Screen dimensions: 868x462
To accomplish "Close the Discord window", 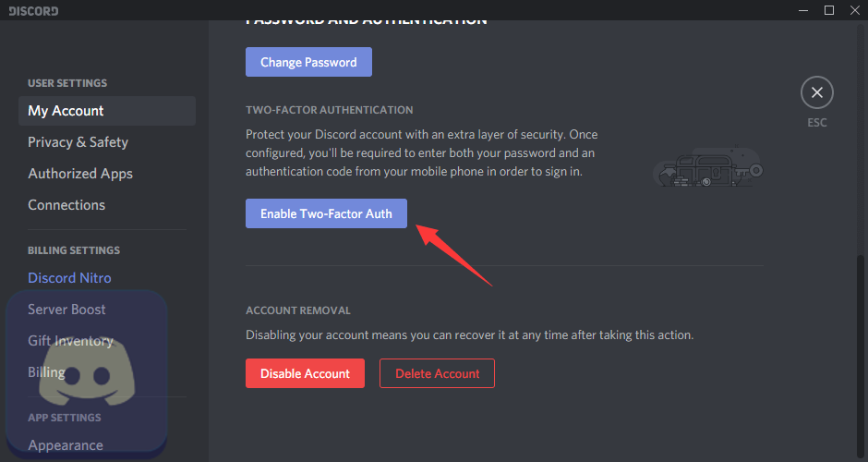I will pos(854,10).
